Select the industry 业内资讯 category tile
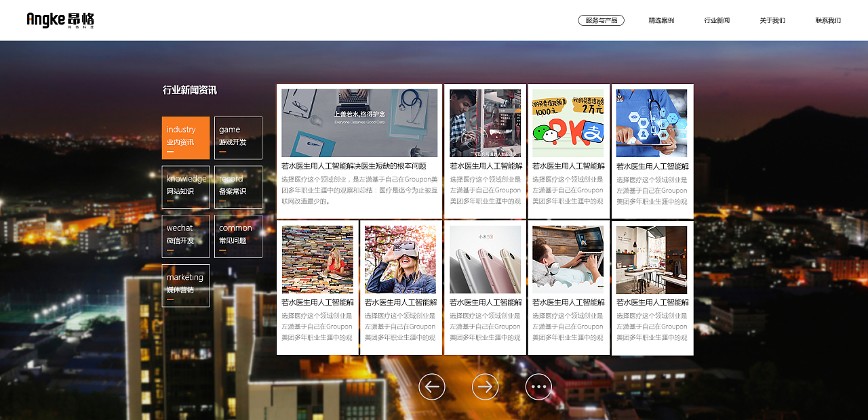Image resolution: width=868 pixels, height=420 pixels. (186, 138)
